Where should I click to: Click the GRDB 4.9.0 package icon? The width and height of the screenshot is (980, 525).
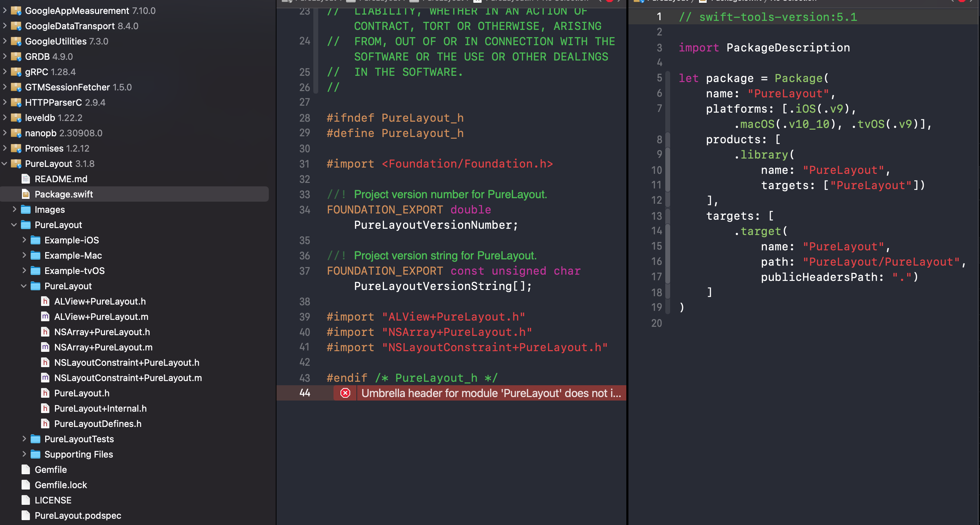[x=17, y=56]
